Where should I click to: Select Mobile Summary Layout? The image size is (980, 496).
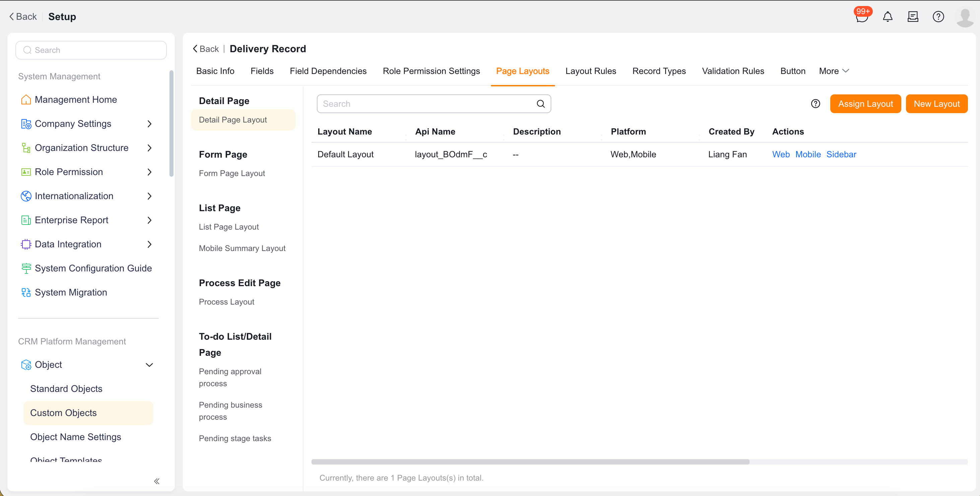point(242,248)
